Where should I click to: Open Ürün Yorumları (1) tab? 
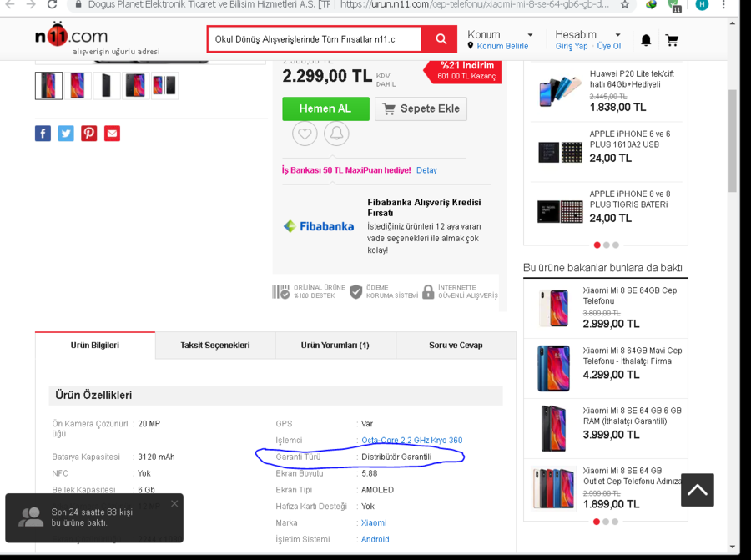pos(335,346)
